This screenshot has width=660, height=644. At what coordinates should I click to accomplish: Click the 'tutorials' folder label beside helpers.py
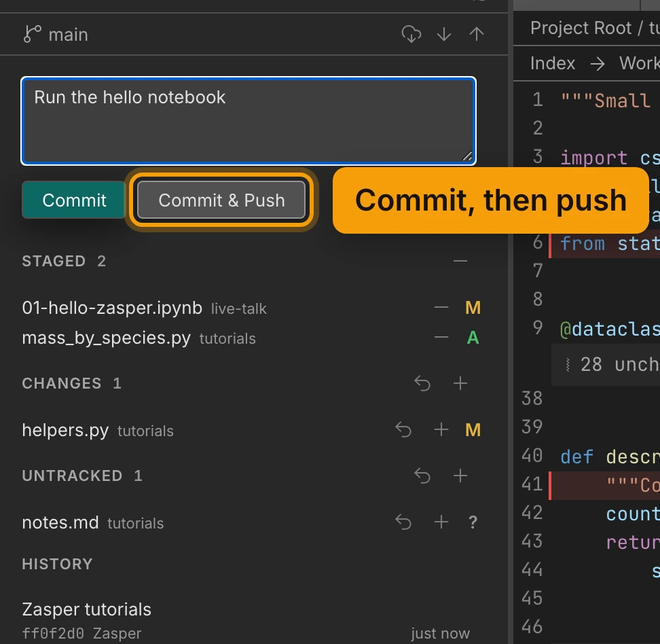pyautogui.click(x=145, y=431)
